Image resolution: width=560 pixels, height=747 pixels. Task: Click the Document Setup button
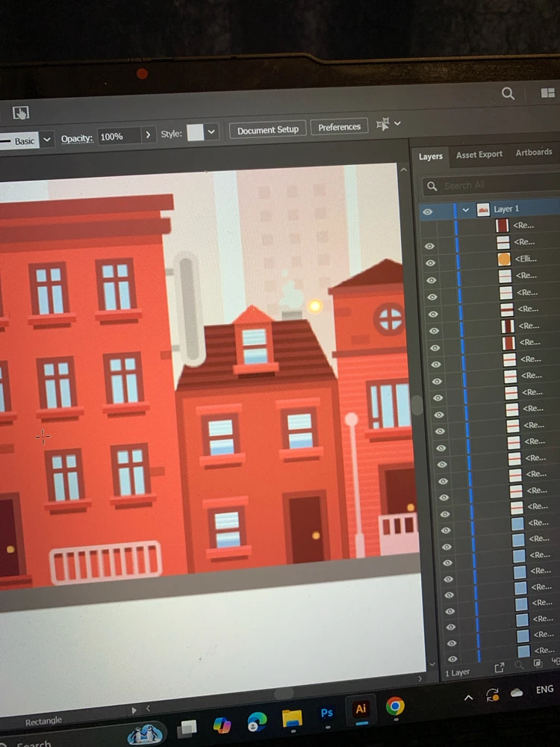pyautogui.click(x=267, y=130)
